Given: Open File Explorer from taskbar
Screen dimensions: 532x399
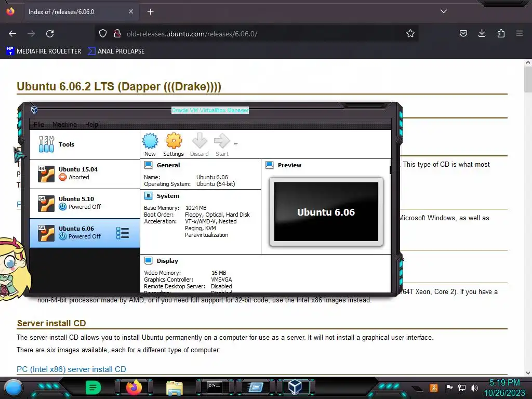Looking at the screenshot, I should click(x=175, y=388).
